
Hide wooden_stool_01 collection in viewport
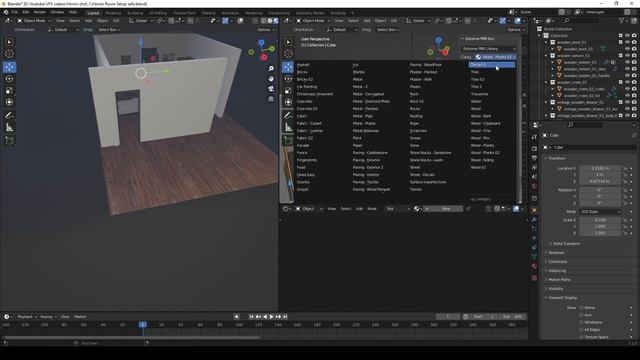pyautogui.click(x=627, y=42)
